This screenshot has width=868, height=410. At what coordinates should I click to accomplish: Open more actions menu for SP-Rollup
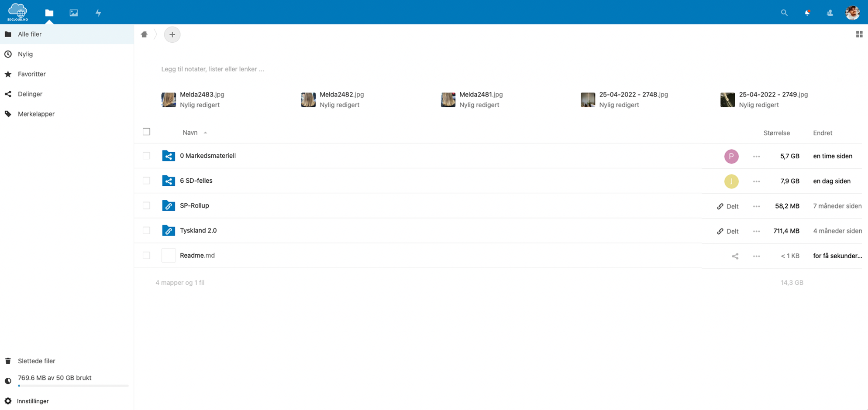(x=756, y=206)
